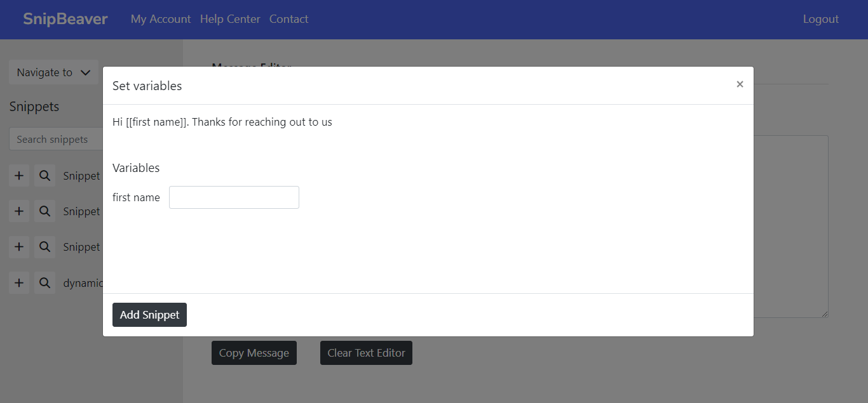Preview the dynamic snippet using its magnifier icon
This screenshot has width=868, height=403.
tap(44, 283)
